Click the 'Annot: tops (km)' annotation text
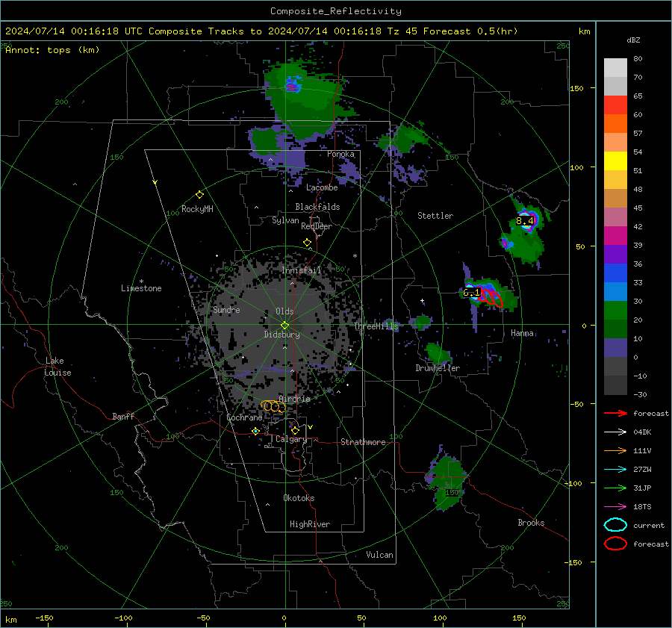The width and height of the screenshot is (672, 628). 52,50
